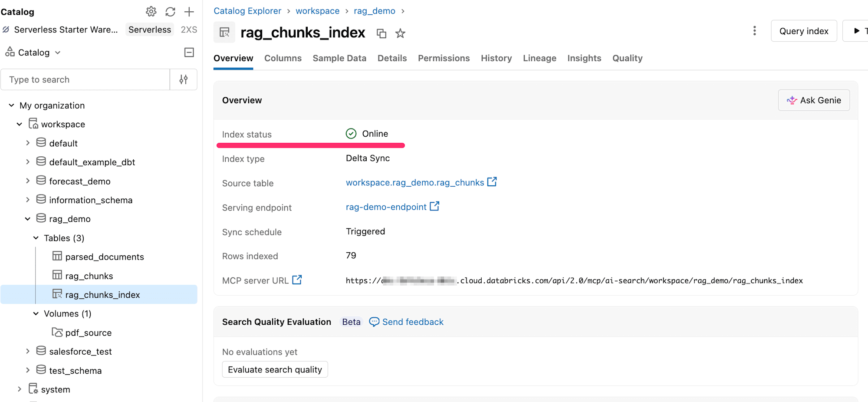Click the index icon beside title
This screenshot has width=868, height=402.
coord(224,32)
